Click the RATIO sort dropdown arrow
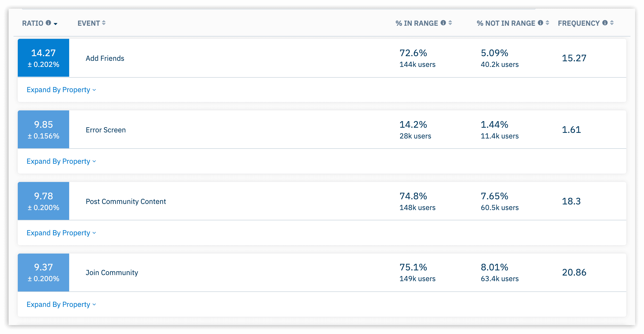Viewport: 644px width, 334px height. click(56, 24)
